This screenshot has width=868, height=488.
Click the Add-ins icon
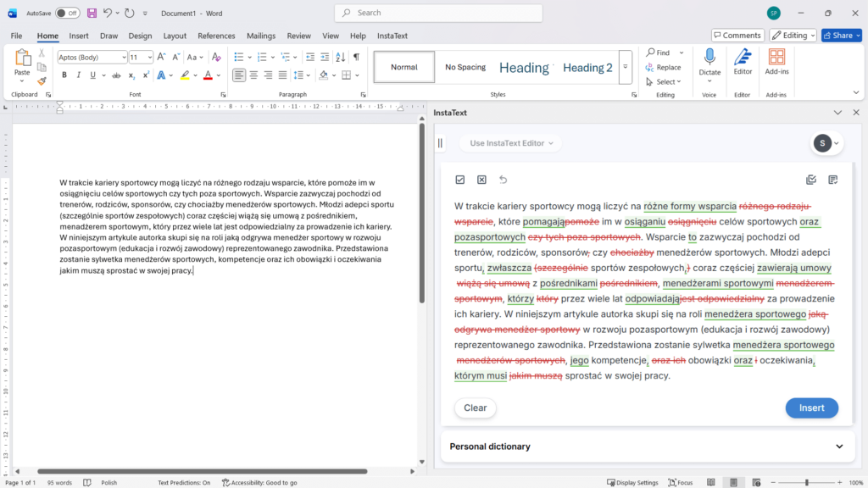(x=776, y=58)
